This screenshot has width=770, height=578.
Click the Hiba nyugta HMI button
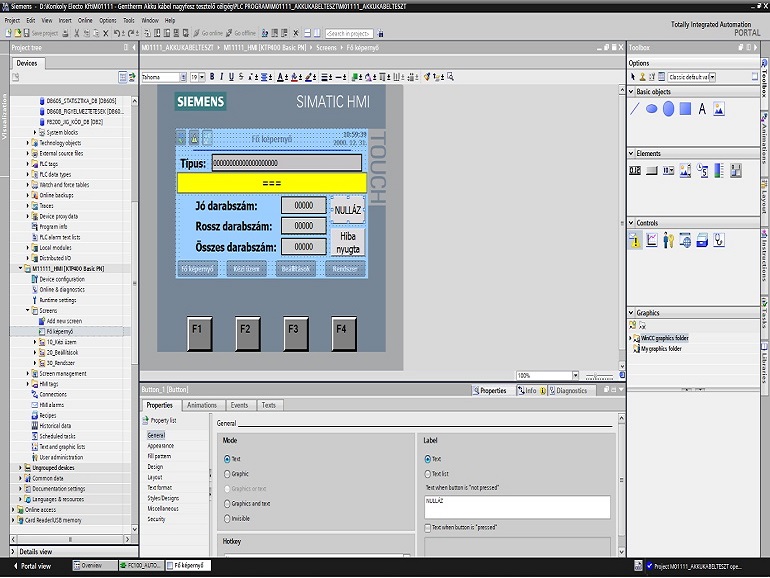348,243
